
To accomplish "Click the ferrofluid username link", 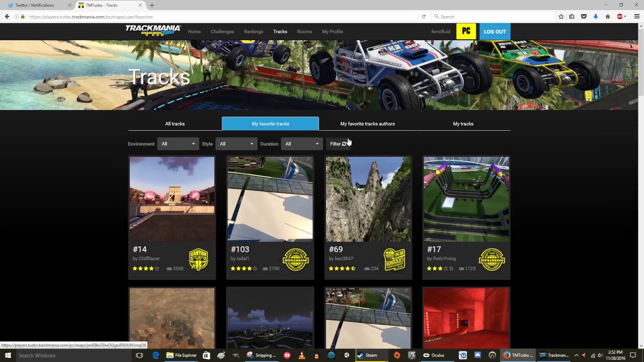I will (441, 32).
